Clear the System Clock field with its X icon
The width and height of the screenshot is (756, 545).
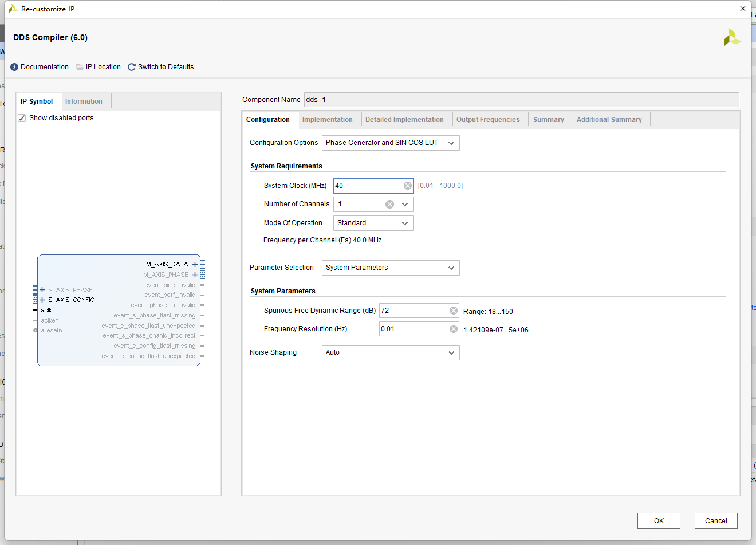click(x=408, y=186)
